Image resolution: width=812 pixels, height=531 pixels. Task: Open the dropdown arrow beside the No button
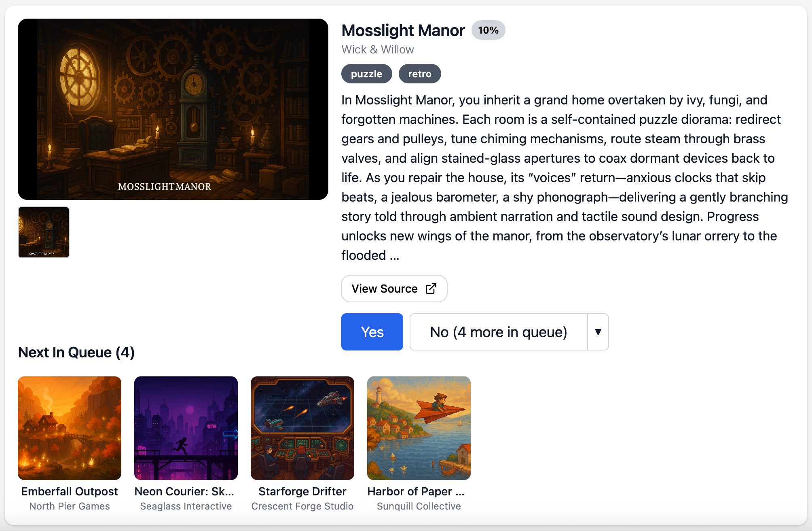pyautogui.click(x=598, y=332)
